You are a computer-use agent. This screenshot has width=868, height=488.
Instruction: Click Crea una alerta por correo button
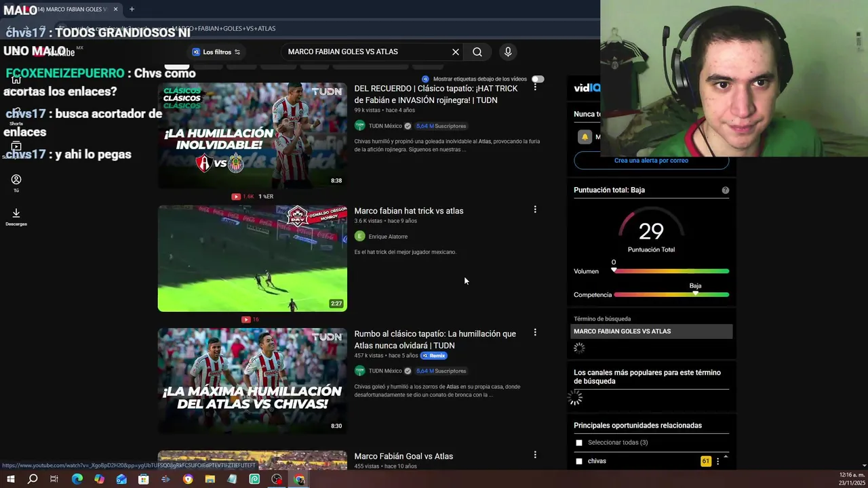pyautogui.click(x=651, y=161)
